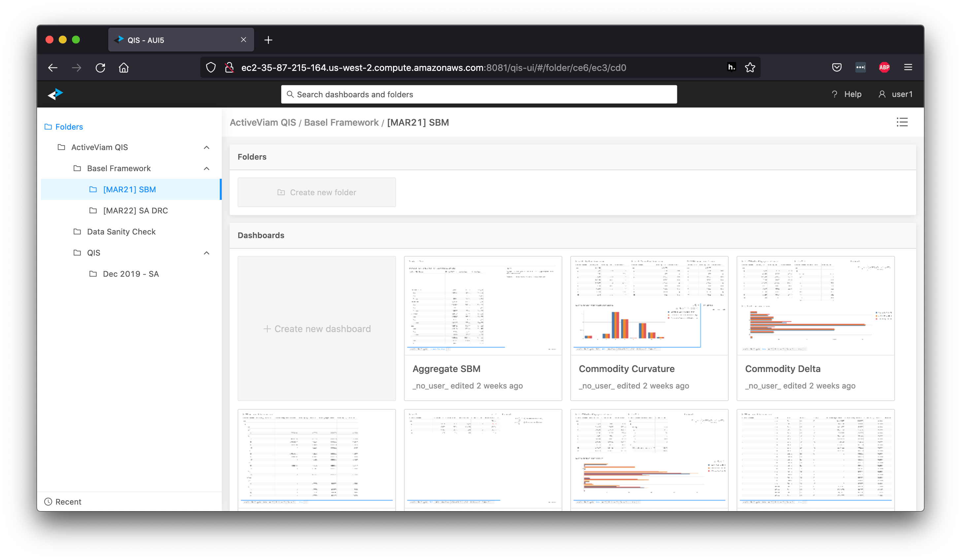Image resolution: width=961 pixels, height=560 pixels.
Task: Click the shield tracking protection icon
Action: tap(211, 68)
